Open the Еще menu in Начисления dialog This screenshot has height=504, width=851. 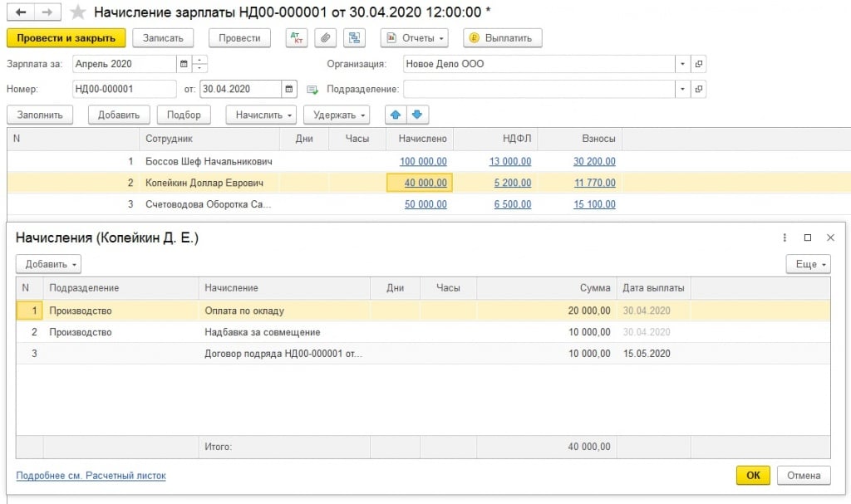(x=807, y=264)
